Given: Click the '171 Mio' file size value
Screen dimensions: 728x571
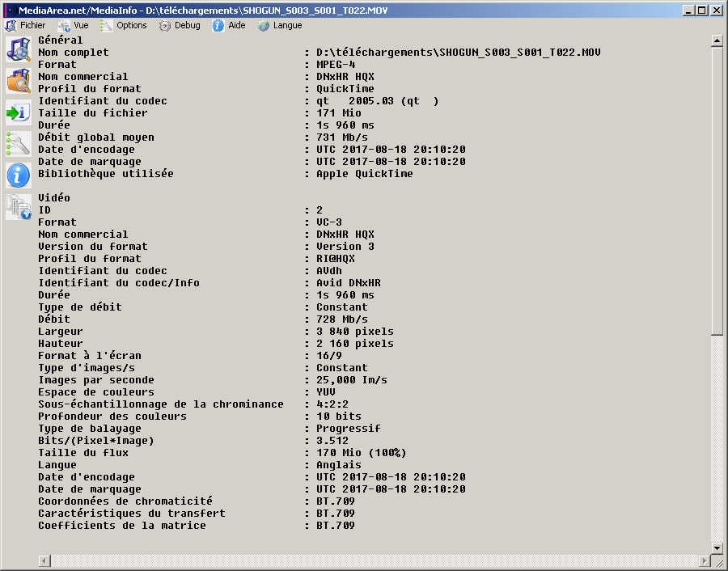Looking at the screenshot, I should 338,112.
